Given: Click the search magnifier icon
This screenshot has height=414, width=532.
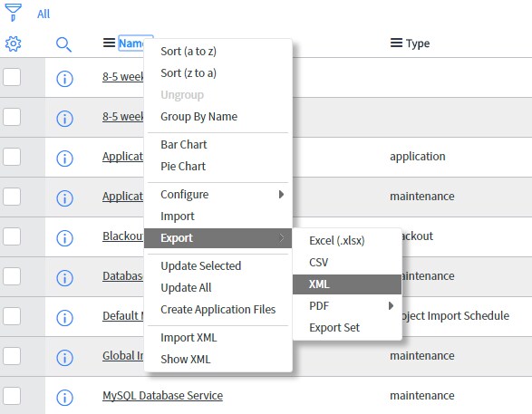Looking at the screenshot, I should coord(63,44).
